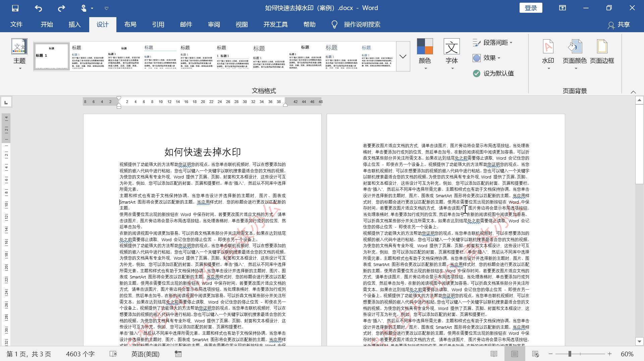Viewport: 644px width, 361px height.
Task: Switch to the 邮件 ribbon tab
Action: [x=186, y=24]
